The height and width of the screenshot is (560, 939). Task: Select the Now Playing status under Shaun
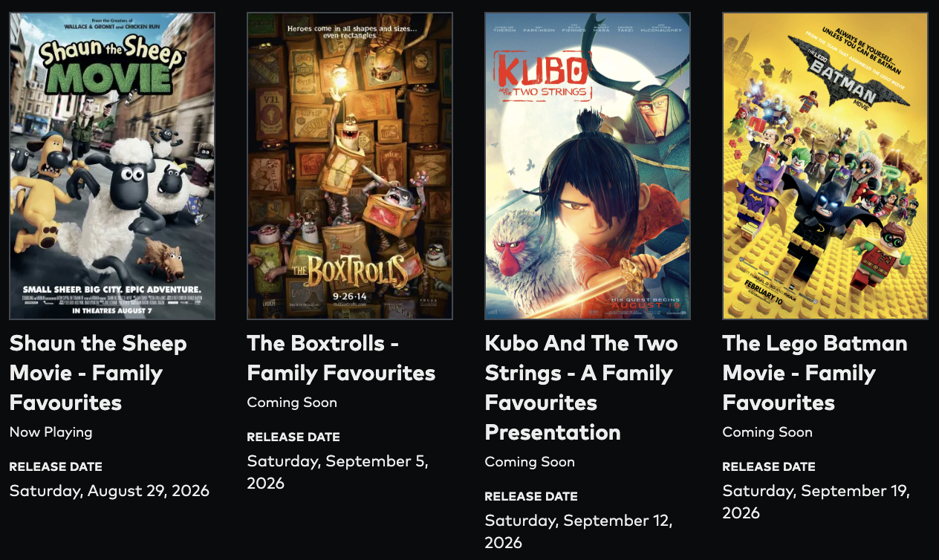click(x=51, y=432)
